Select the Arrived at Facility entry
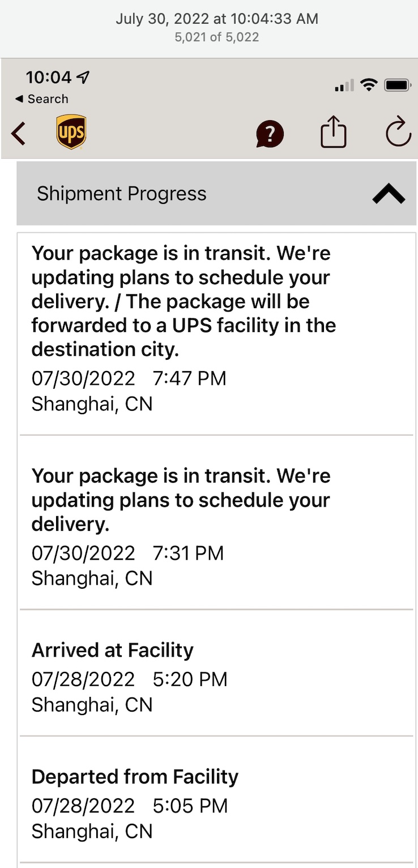The image size is (418, 868). click(216, 674)
